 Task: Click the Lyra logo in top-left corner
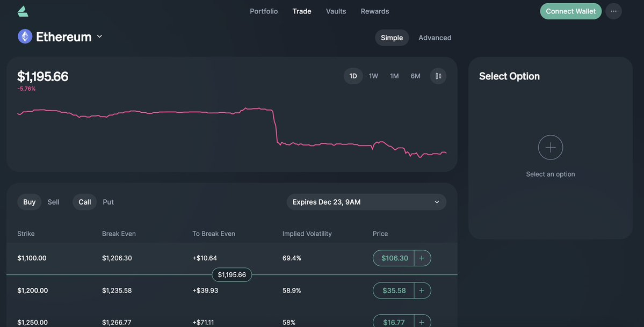23,11
